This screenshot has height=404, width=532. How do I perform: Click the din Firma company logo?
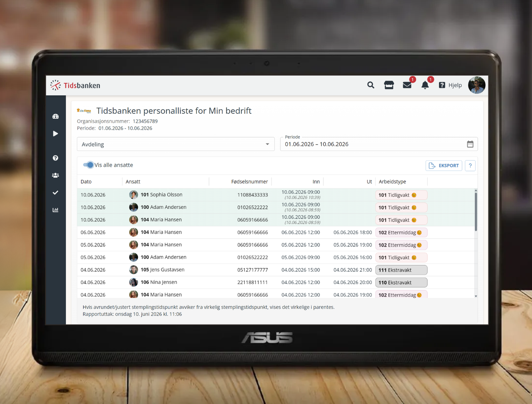click(84, 111)
